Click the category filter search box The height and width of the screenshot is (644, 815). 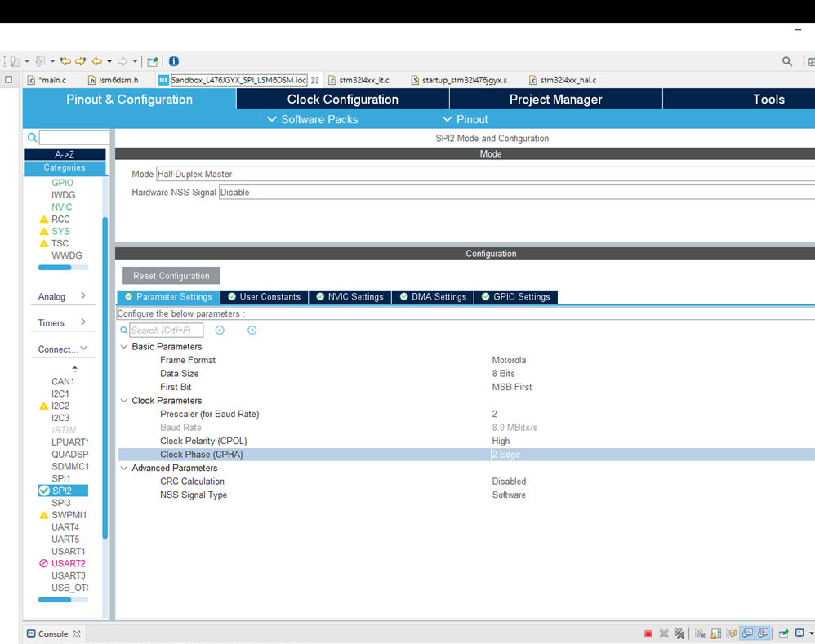click(x=74, y=138)
